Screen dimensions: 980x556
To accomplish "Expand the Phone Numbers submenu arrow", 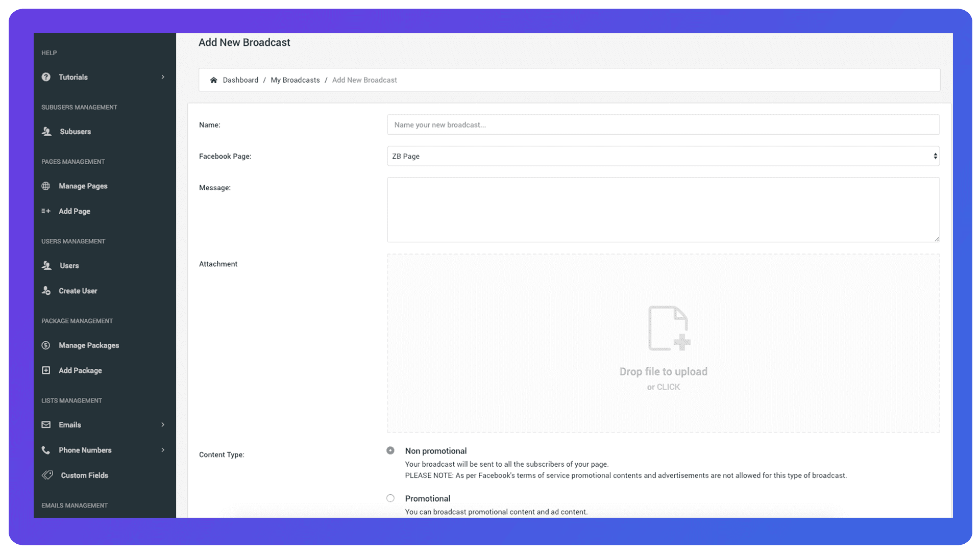I will click(163, 450).
